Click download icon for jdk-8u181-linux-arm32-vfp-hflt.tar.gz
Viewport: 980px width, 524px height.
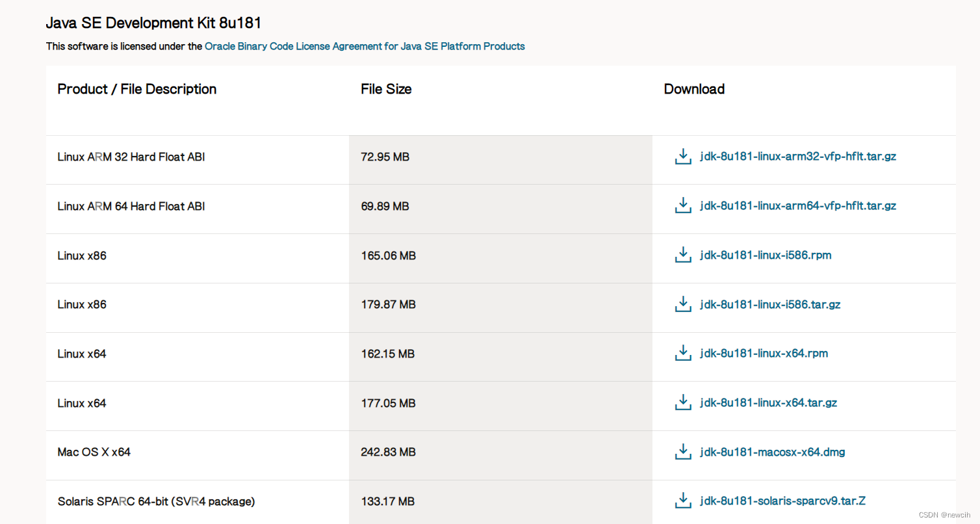point(683,157)
